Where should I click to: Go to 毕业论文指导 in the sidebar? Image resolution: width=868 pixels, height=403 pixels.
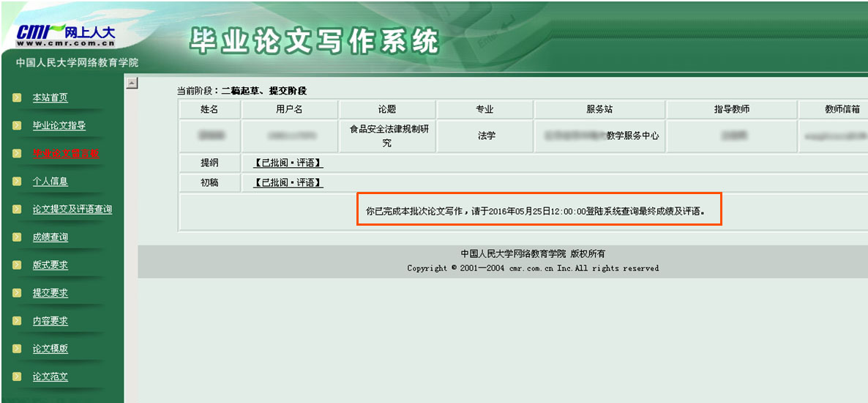59,126
